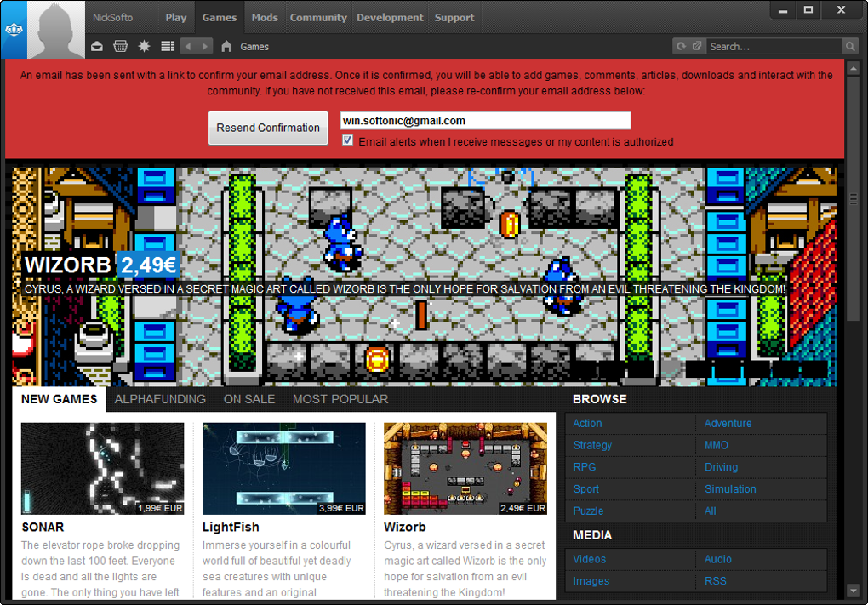Click the scrollbar up arrow
868x605 pixels.
(x=854, y=69)
